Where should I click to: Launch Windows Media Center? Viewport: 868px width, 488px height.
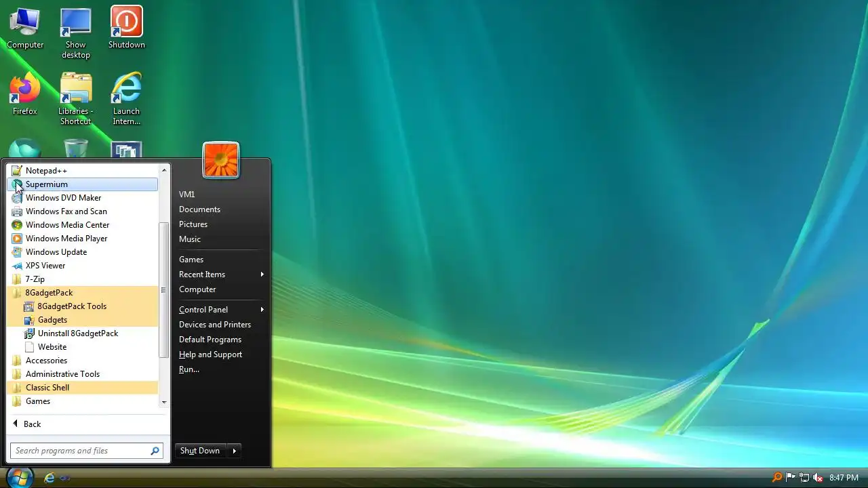point(82,225)
